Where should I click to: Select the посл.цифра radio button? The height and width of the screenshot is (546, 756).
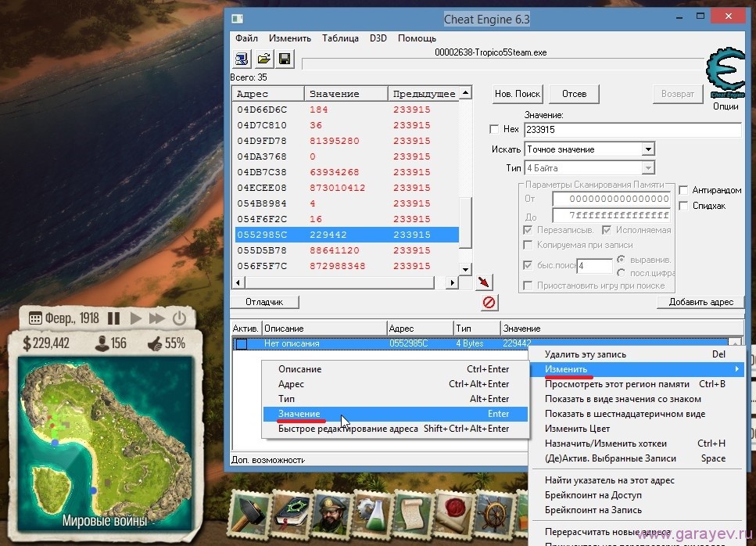[621, 273]
